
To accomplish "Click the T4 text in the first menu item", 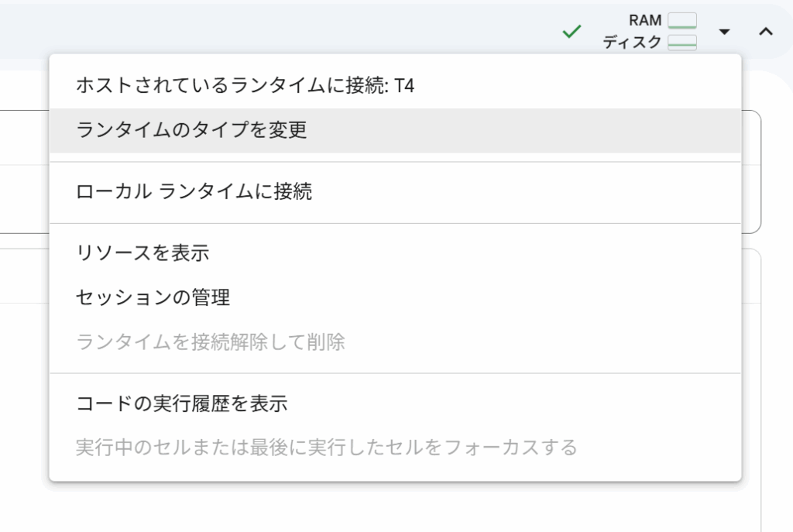I will point(404,85).
